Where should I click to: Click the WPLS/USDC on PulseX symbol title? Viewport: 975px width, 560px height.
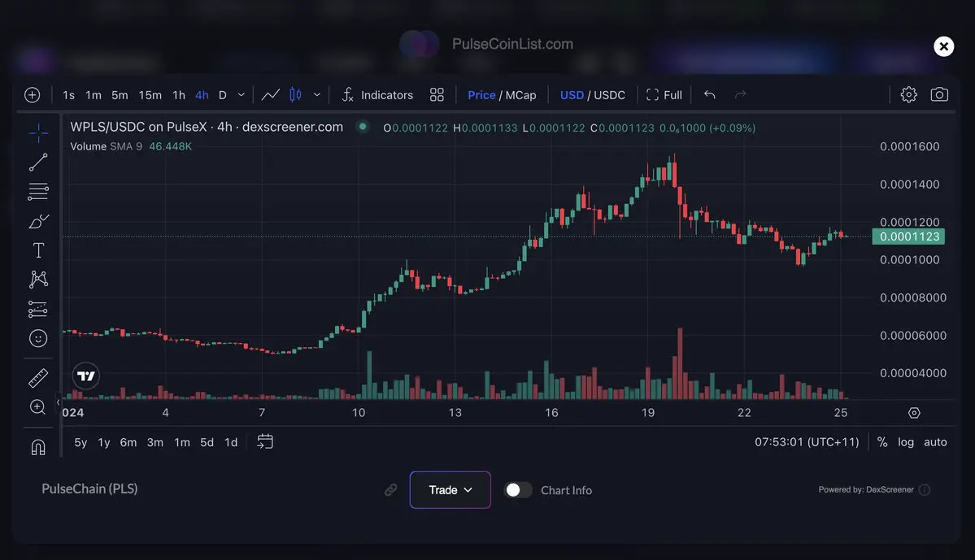[207, 127]
